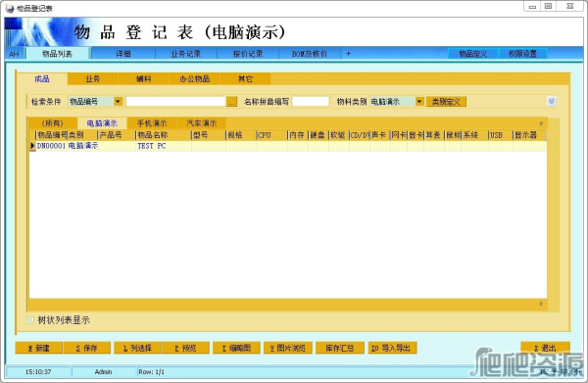Screen dimensions: 588x383
Task: Click the 系统 column header
Action: tap(474, 135)
